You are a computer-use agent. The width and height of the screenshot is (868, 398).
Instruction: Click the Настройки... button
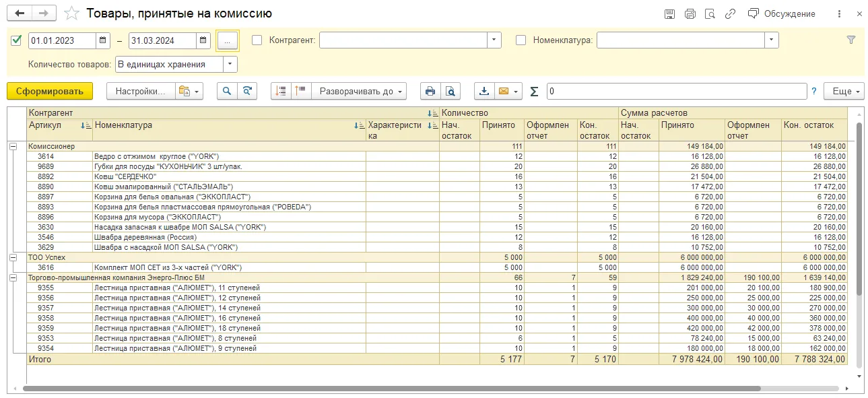click(140, 92)
